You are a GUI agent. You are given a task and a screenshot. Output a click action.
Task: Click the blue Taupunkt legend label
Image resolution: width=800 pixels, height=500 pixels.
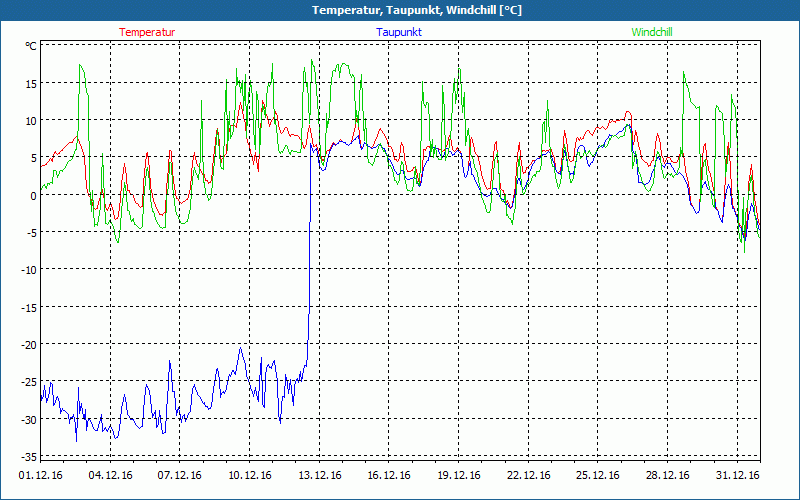[399, 32]
